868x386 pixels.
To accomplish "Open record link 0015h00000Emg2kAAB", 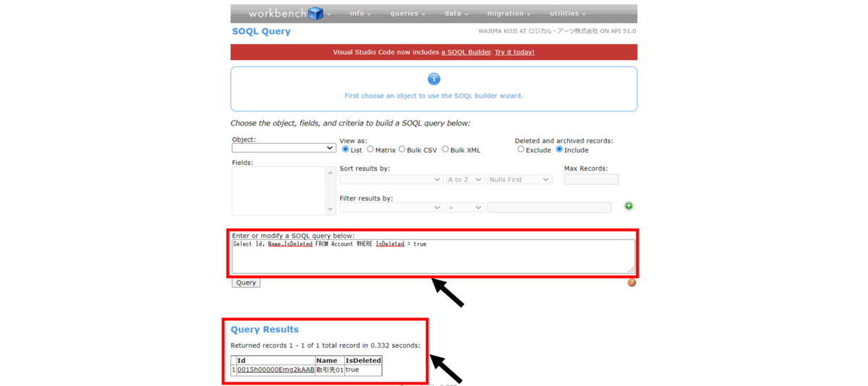I will click(x=276, y=369).
